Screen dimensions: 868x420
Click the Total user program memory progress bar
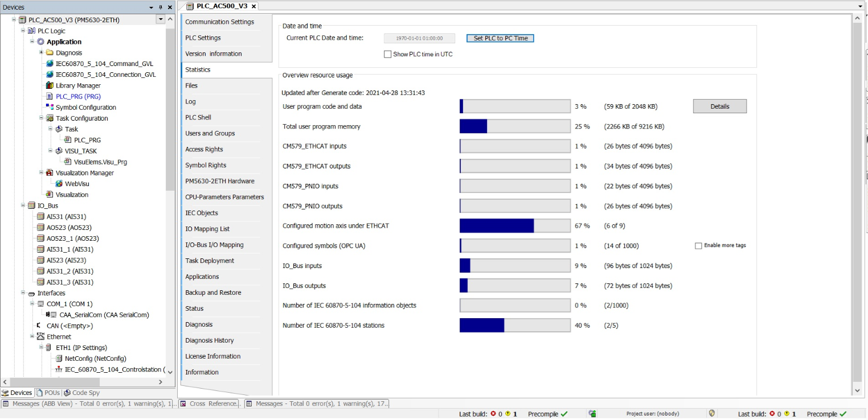pos(514,126)
